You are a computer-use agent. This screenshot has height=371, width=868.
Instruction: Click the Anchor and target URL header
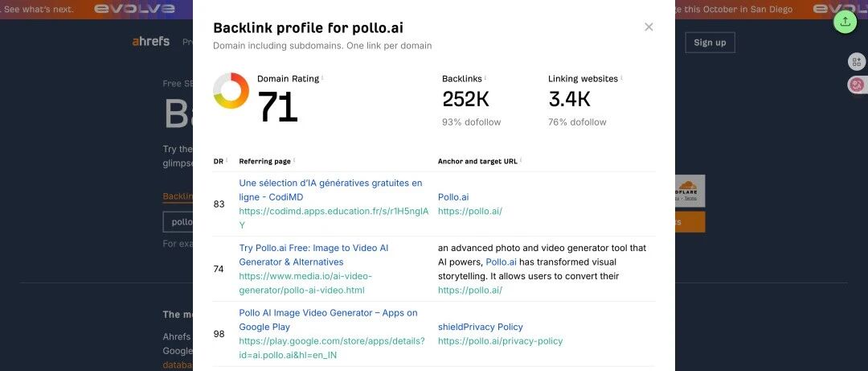click(x=477, y=162)
